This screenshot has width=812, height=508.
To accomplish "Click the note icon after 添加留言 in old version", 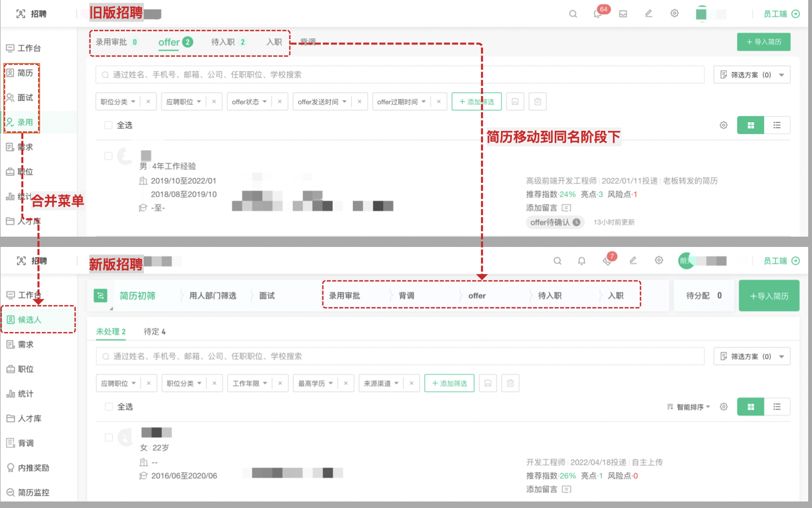I will pos(567,208).
